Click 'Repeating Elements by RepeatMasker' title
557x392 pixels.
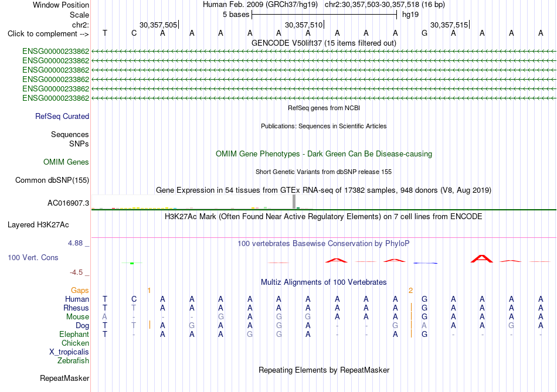[324, 370]
